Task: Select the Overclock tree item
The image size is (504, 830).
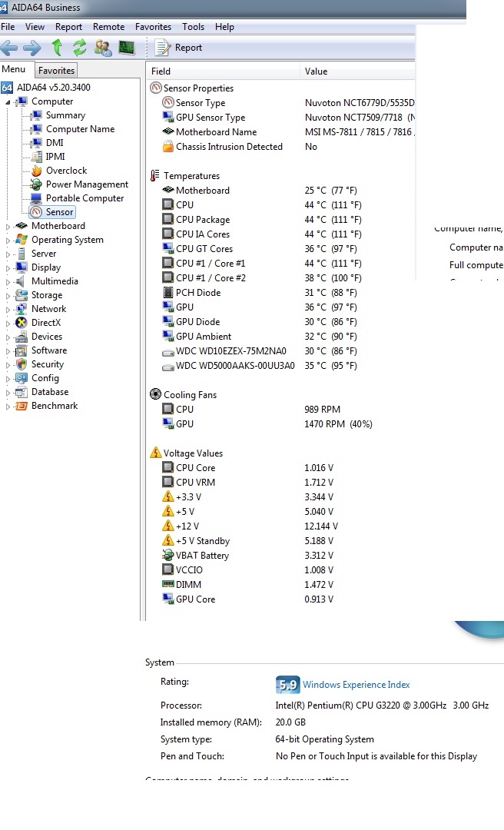Action: coord(67,171)
